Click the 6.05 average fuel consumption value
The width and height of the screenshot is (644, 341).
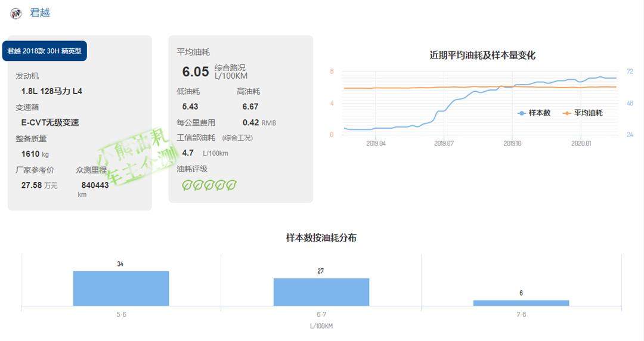click(x=196, y=72)
